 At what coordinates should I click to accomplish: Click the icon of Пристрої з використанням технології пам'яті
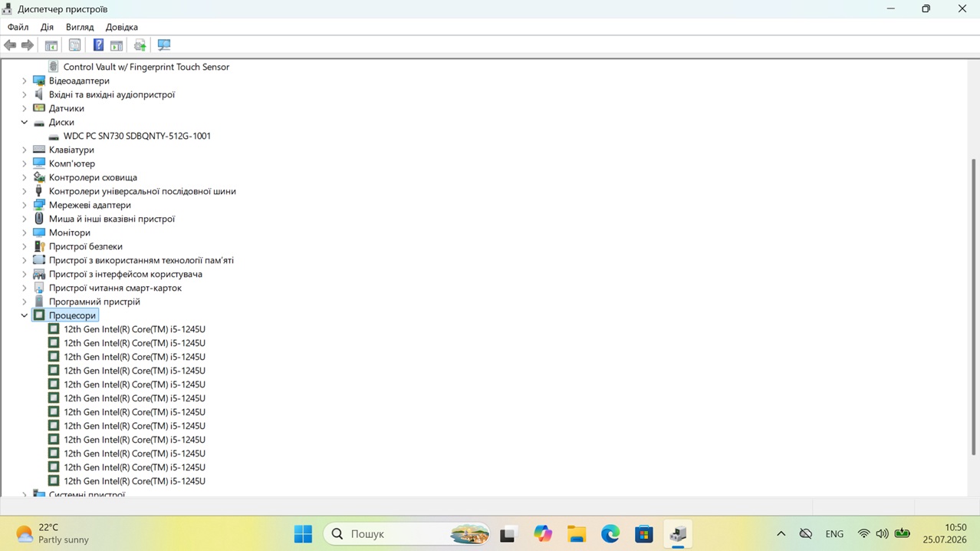[39, 260]
